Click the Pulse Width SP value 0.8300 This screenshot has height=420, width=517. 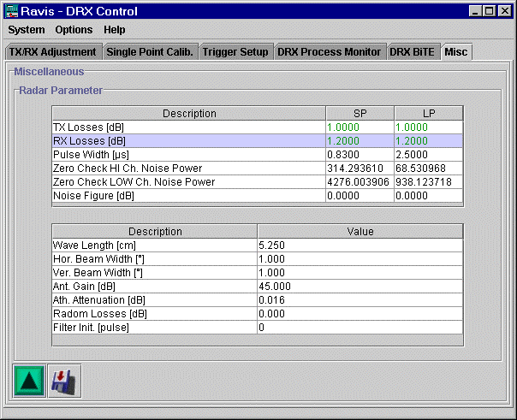tap(360, 155)
